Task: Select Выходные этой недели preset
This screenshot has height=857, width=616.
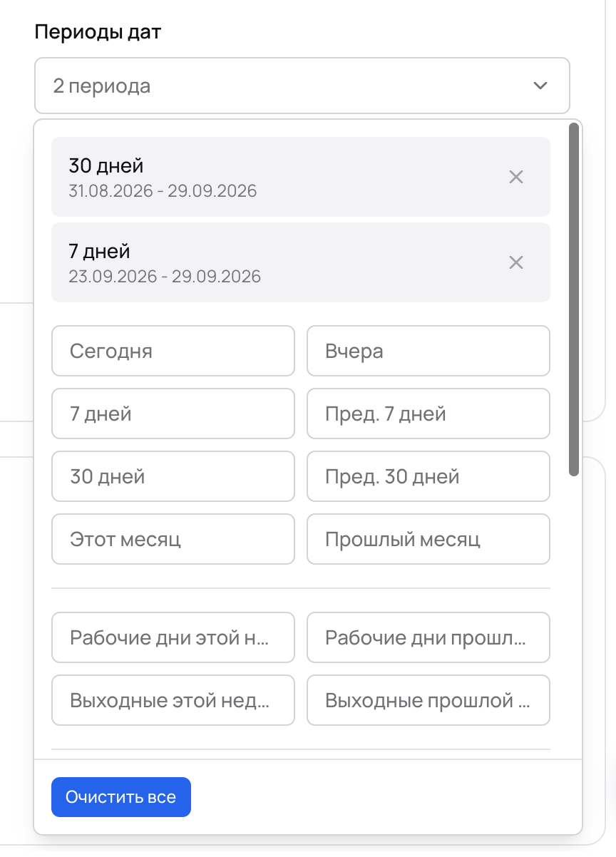Action: (x=173, y=700)
